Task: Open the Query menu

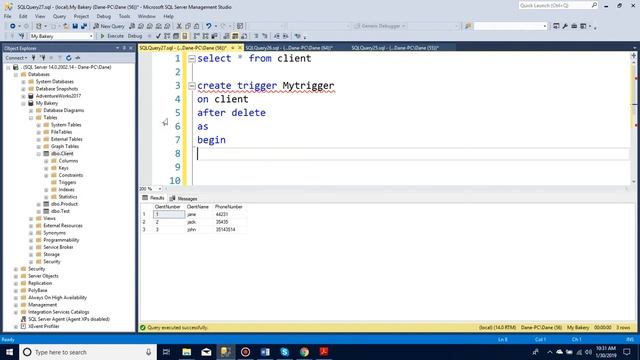Action: 59,16
